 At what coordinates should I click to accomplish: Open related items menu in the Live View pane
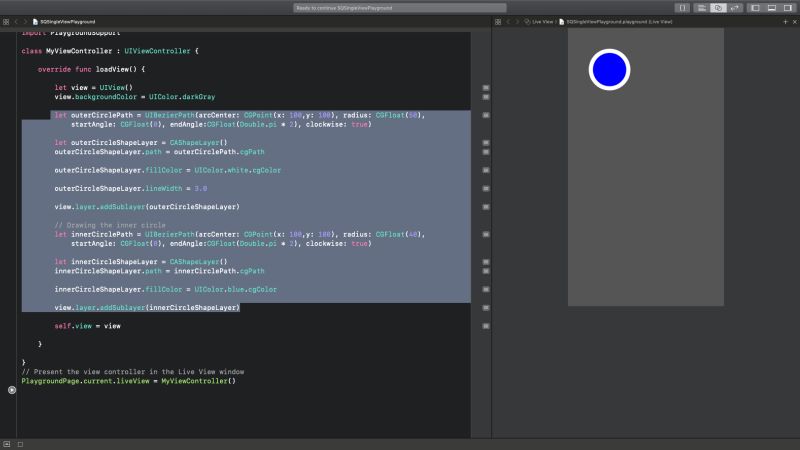498,22
